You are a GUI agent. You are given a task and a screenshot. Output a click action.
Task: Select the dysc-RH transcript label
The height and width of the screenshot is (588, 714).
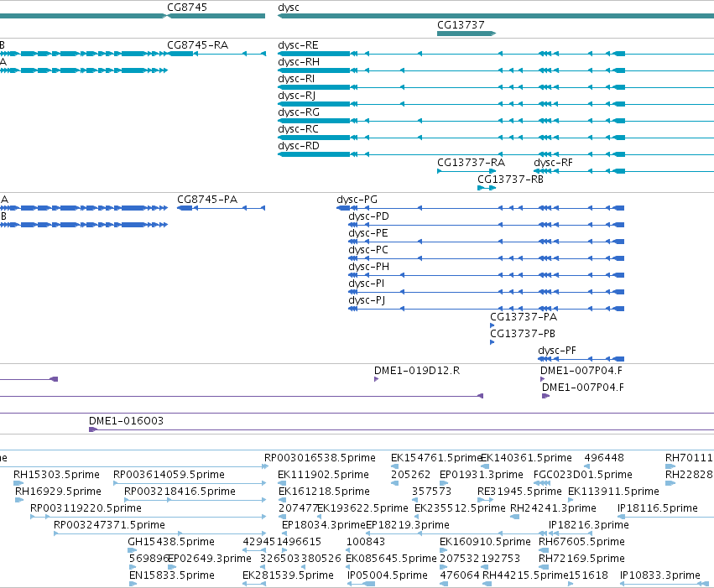(299, 62)
